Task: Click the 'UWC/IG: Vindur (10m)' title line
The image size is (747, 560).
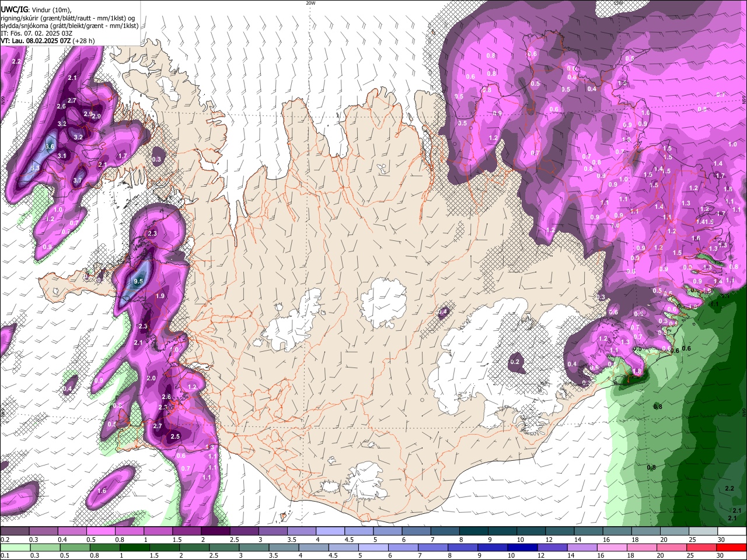Action: coord(36,10)
